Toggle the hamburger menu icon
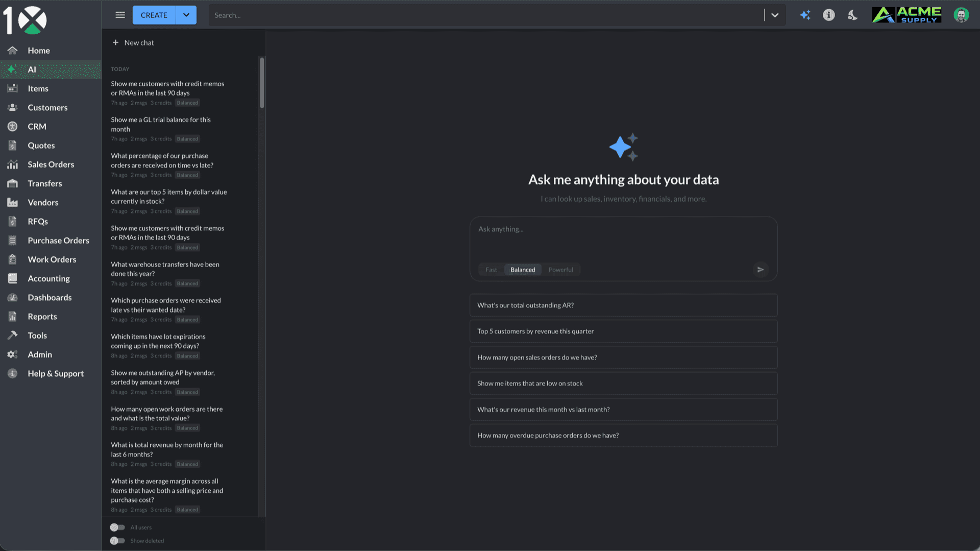980x551 pixels. 120,15
